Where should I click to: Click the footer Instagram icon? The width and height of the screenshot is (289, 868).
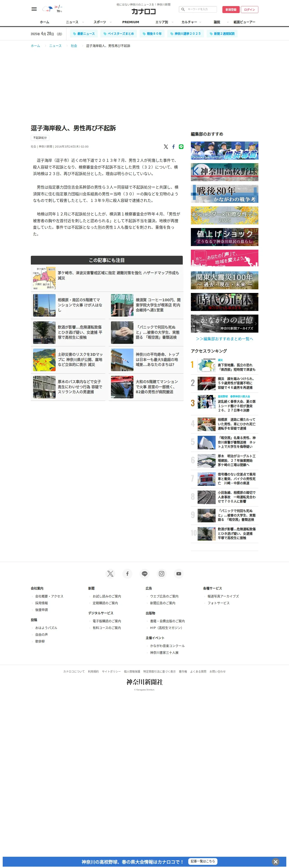click(161, 573)
